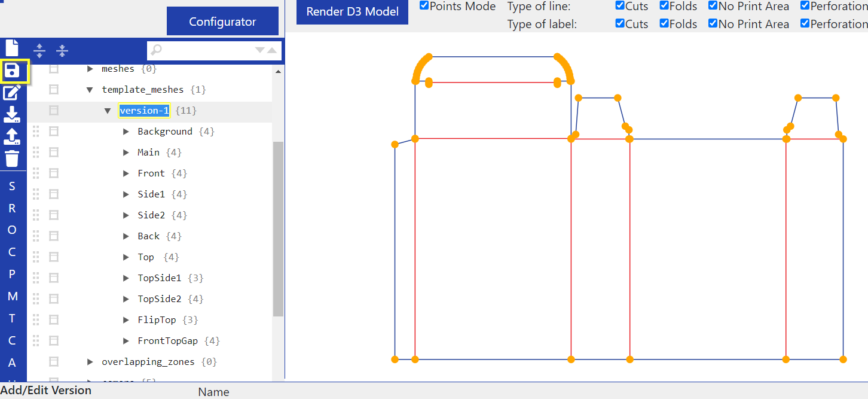Select the TopSide2 tree item
Screen dimensions: 868x399
[160, 299]
